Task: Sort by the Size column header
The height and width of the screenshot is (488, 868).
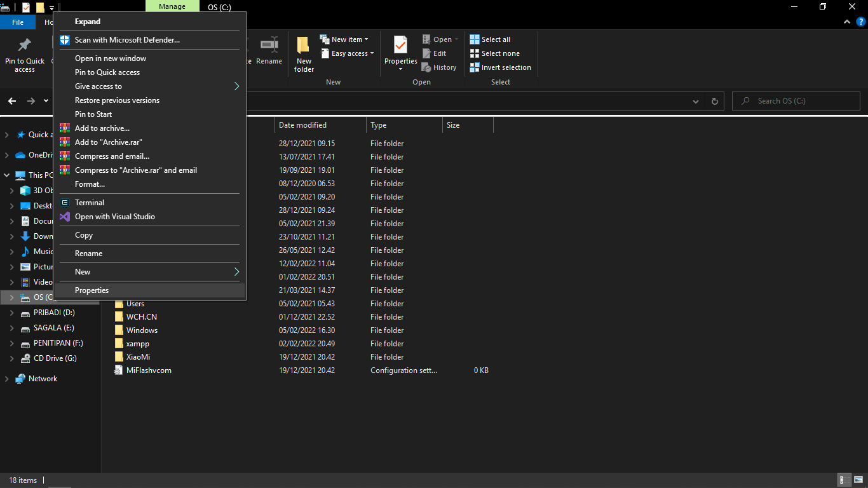Action: click(468, 125)
